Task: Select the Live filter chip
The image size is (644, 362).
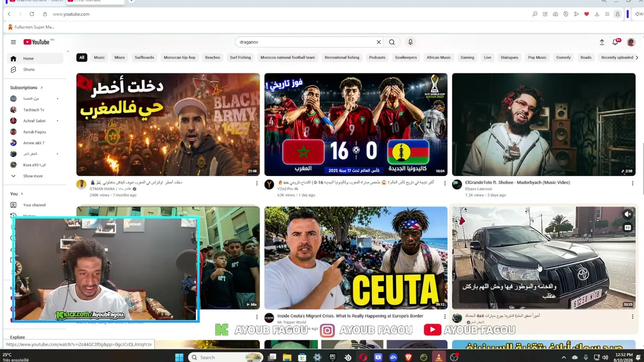Action: click(488, 57)
